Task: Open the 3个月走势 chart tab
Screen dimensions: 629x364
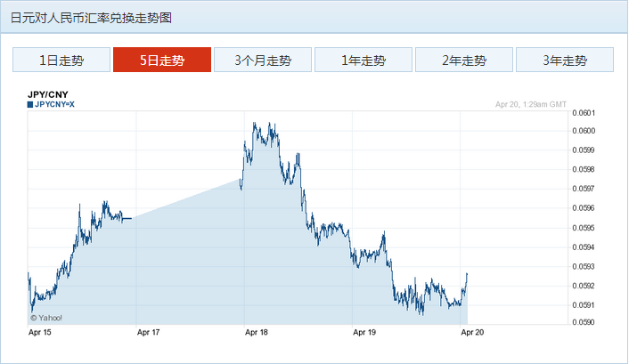Action: tap(263, 61)
